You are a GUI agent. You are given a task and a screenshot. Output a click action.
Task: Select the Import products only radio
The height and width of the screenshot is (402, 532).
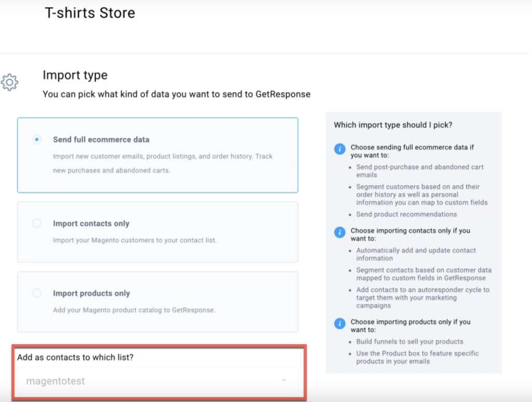coord(37,293)
